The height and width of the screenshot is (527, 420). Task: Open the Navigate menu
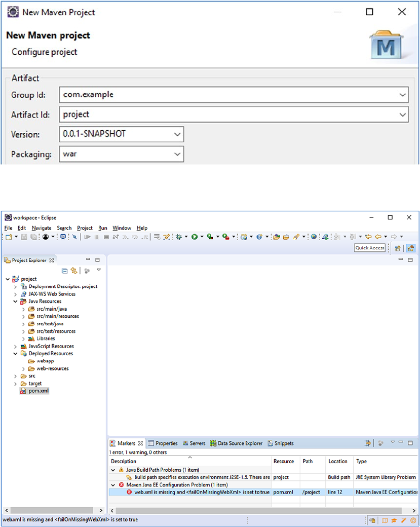point(42,228)
